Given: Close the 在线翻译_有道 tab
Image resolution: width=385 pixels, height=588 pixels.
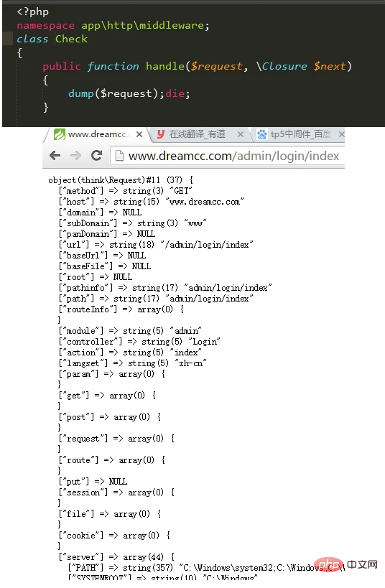Looking at the screenshot, I should (x=241, y=134).
